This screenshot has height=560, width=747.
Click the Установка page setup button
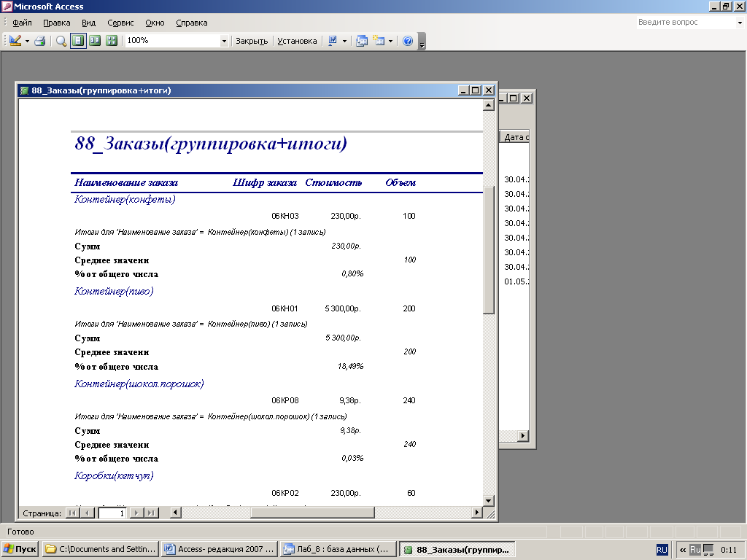tap(297, 41)
